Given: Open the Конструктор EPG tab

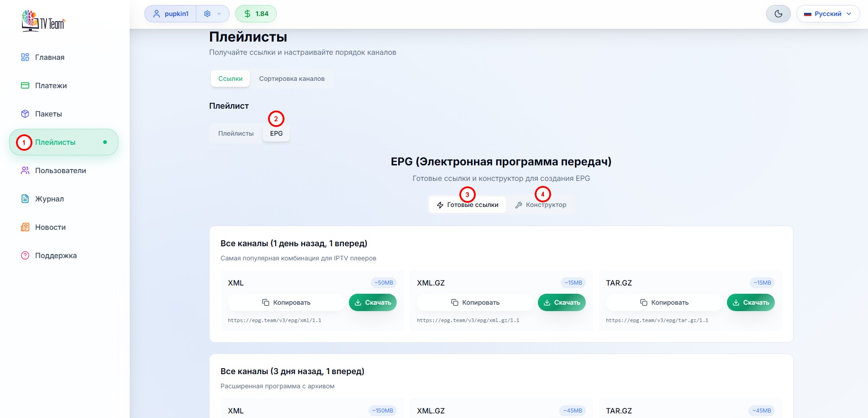Looking at the screenshot, I should (x=541, y=205).
